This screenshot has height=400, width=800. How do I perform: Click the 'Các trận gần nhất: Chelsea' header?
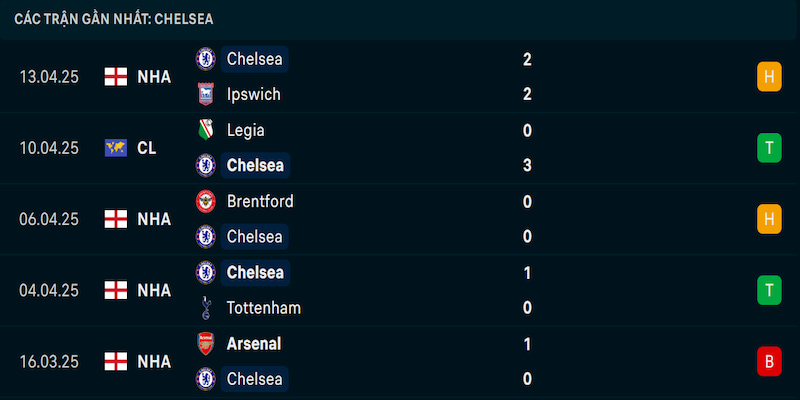point(114,19)
